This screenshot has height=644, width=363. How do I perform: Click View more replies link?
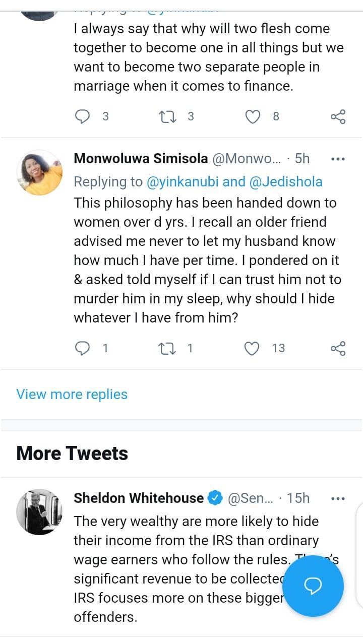pos(72,394)
